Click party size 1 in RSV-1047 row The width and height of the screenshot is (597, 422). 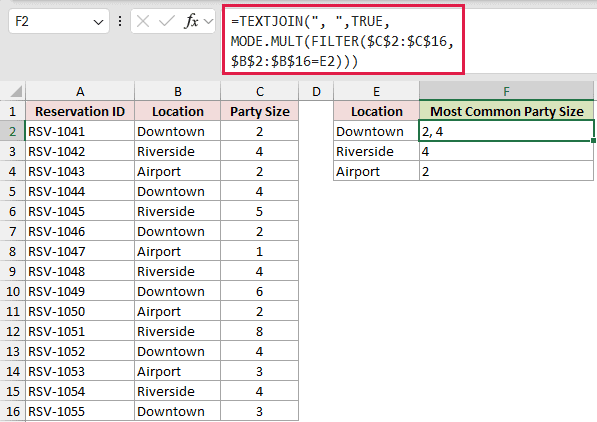(259, 251)
